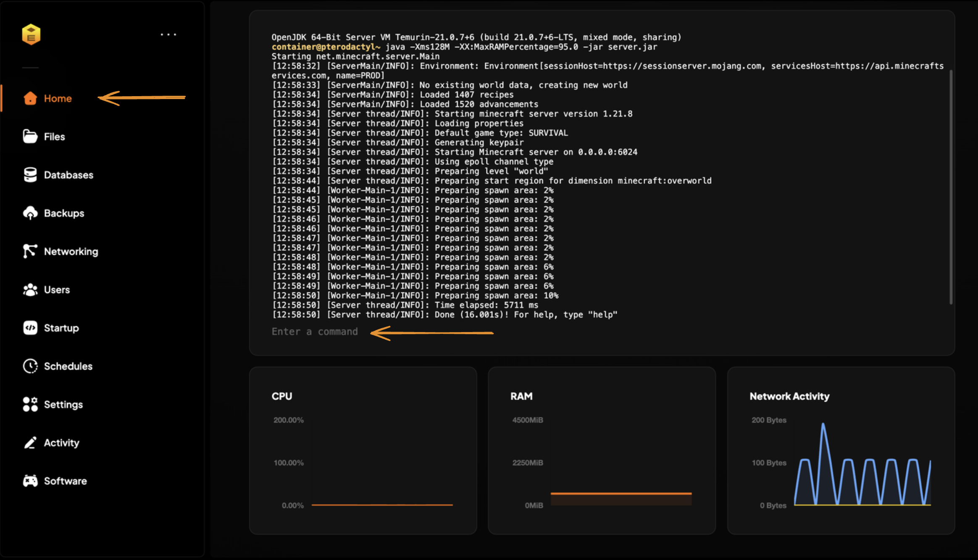The height and width of the screenshot is (560, 978).
Task: Open the Files folder icon
Action: coord(30,136)
